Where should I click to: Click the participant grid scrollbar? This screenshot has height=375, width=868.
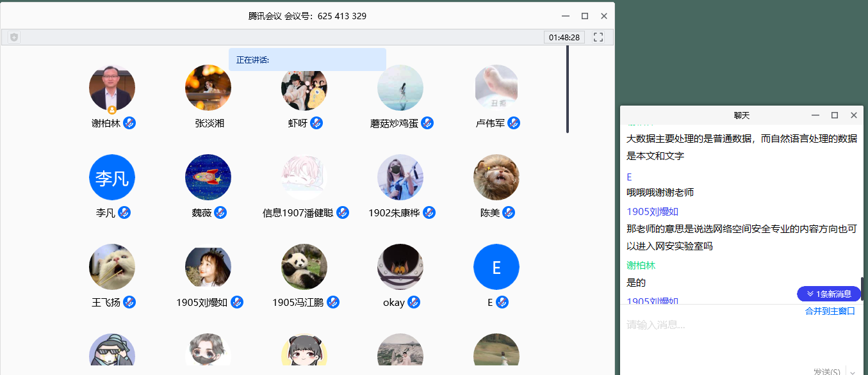point(568,90)
